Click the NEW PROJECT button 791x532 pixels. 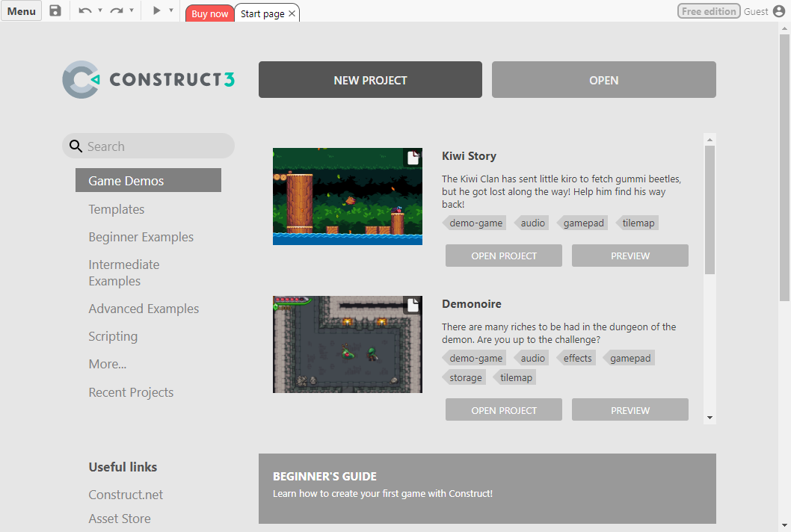click(370, 80)
